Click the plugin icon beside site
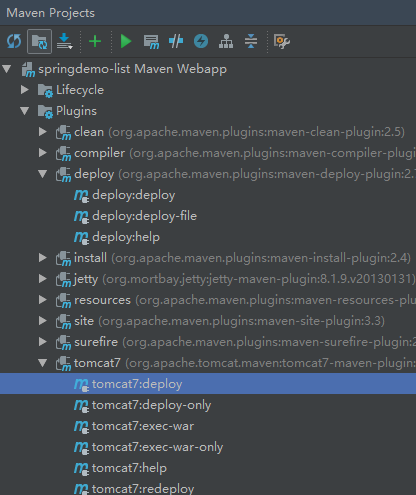The image size is (416, 495). 63,322
